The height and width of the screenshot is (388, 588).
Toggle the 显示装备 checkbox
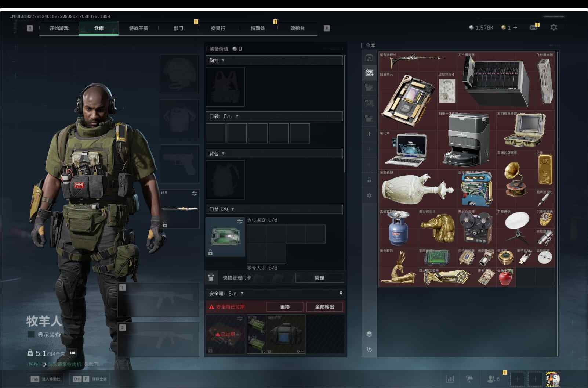pyautogui.click(x=31, y=334)
